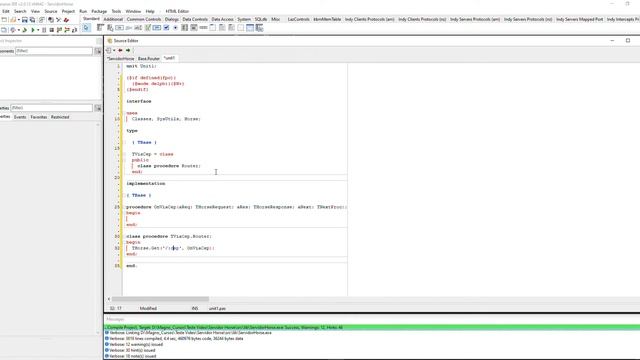Click the 'class procedure Router;' code line
The image size is (640, 360).
[x=169, y=166]
